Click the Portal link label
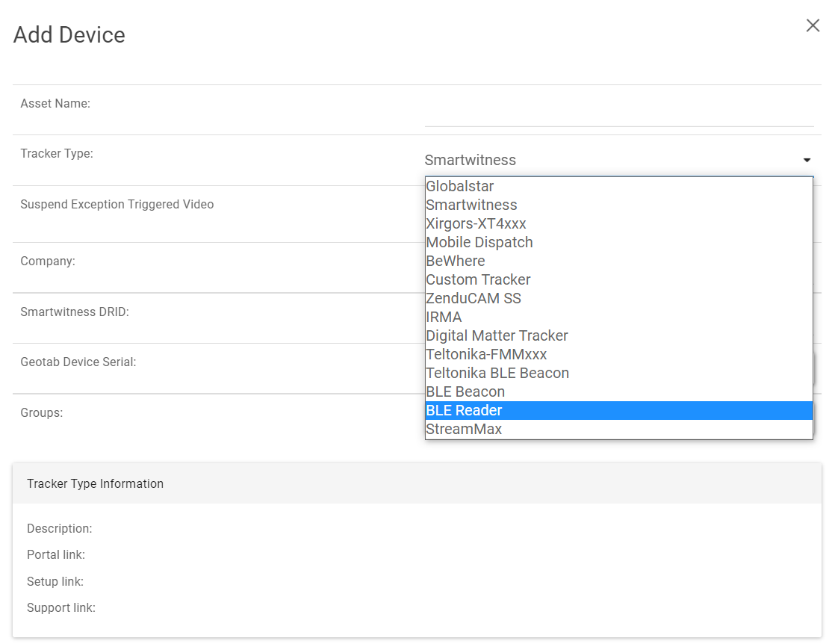The image size is (832, 644). click(56, 555)
